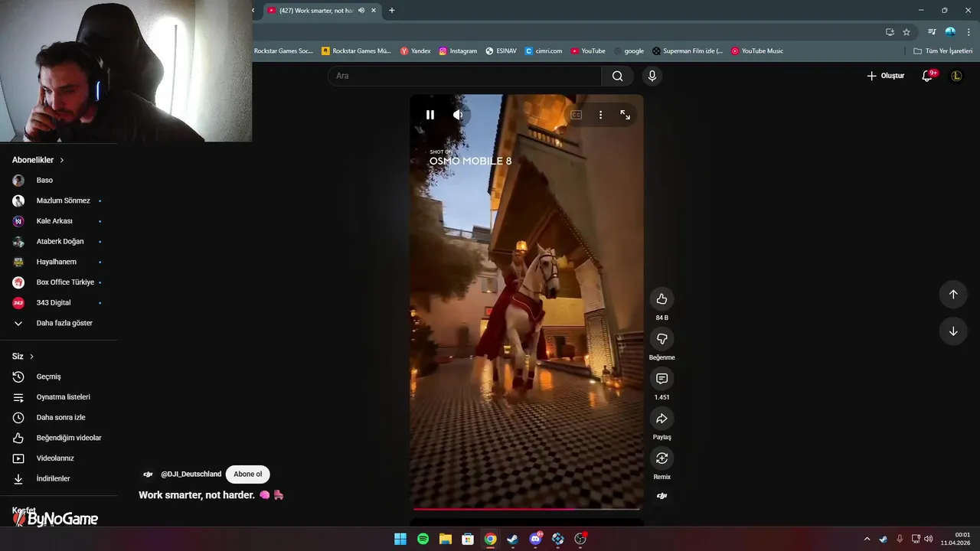Go to previous Short with up arrow

click(953, 295)
